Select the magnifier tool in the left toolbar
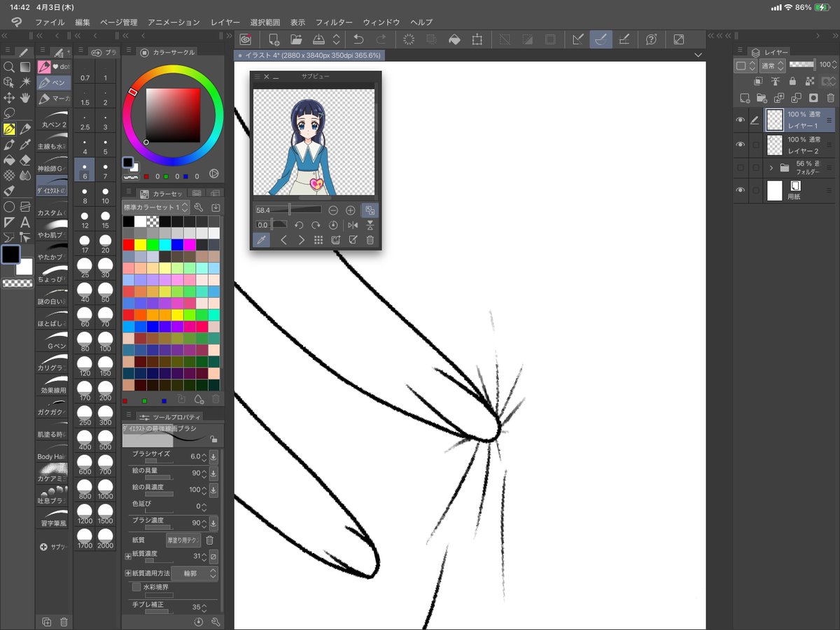Image resolution: width=840 pixels, height=630 pixels. 8,67
